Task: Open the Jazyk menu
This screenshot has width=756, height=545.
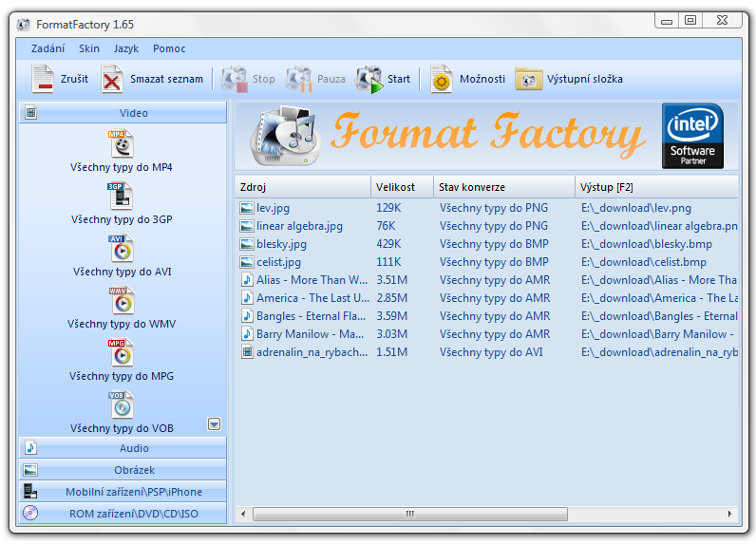Action: 126,48
